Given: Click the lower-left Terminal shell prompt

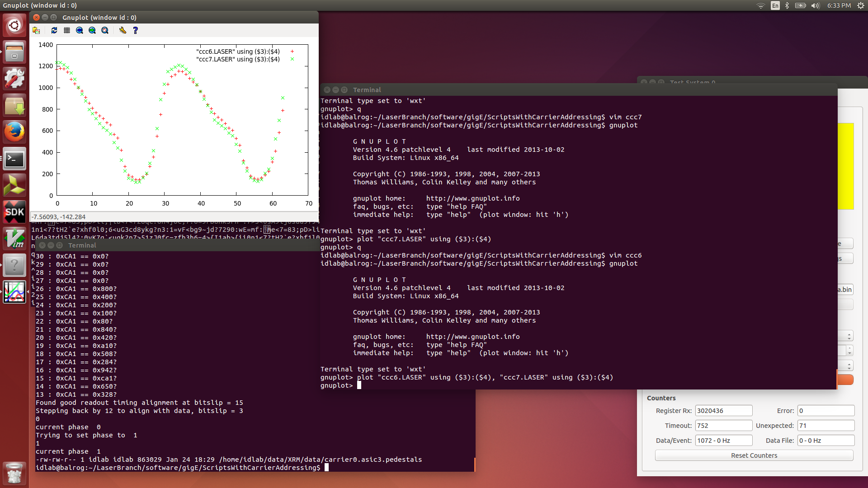Looking at the screenshot, I should (x=182, y=468).
